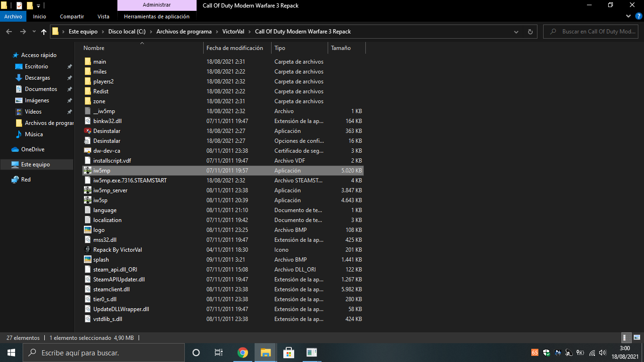The image size is (644, 362).
Task: Select the players2 folder icon
Action: [88, 82]
